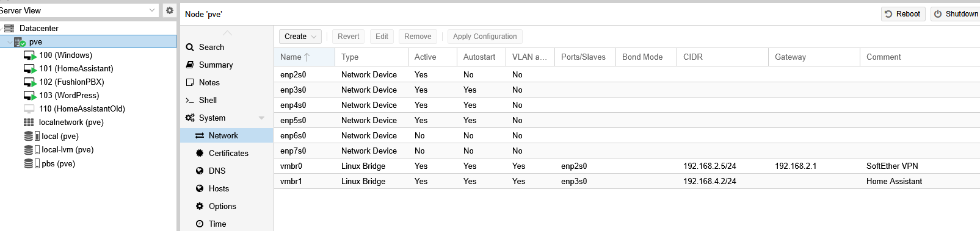Open the Certificates menu item

coord(227,153)
